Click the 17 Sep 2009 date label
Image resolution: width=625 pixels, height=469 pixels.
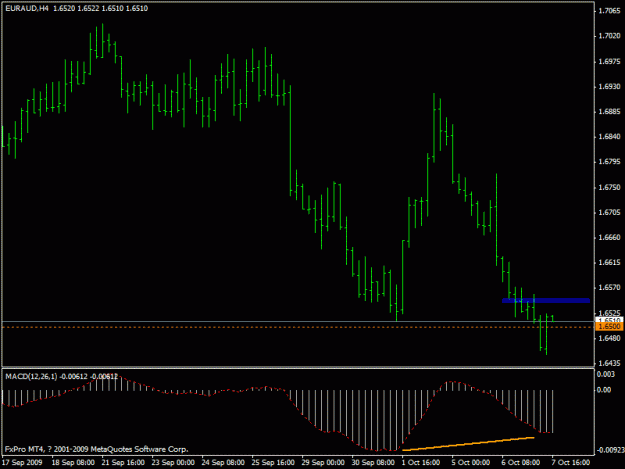click(22, 463)
